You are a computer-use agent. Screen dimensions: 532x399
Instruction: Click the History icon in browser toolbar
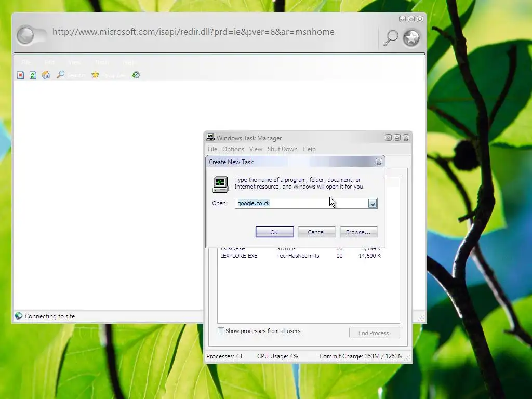[136, 75]
